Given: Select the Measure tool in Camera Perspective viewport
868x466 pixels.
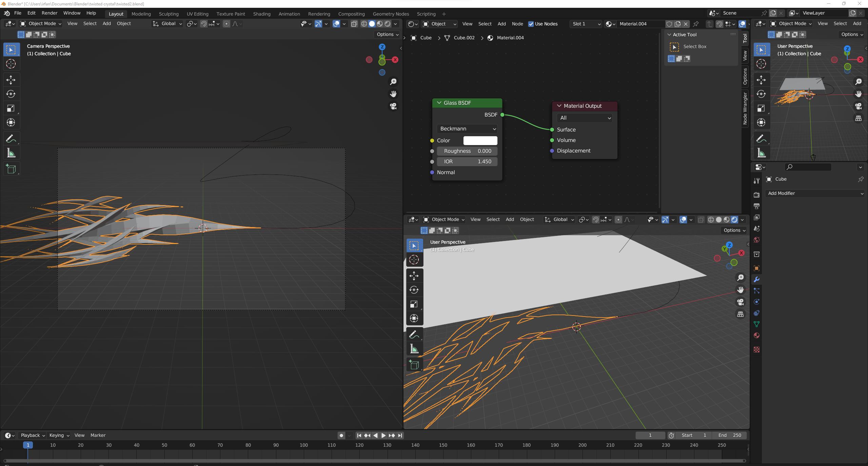Looking at the screenshot, I should pyautogui.click(x=11, y=153).
